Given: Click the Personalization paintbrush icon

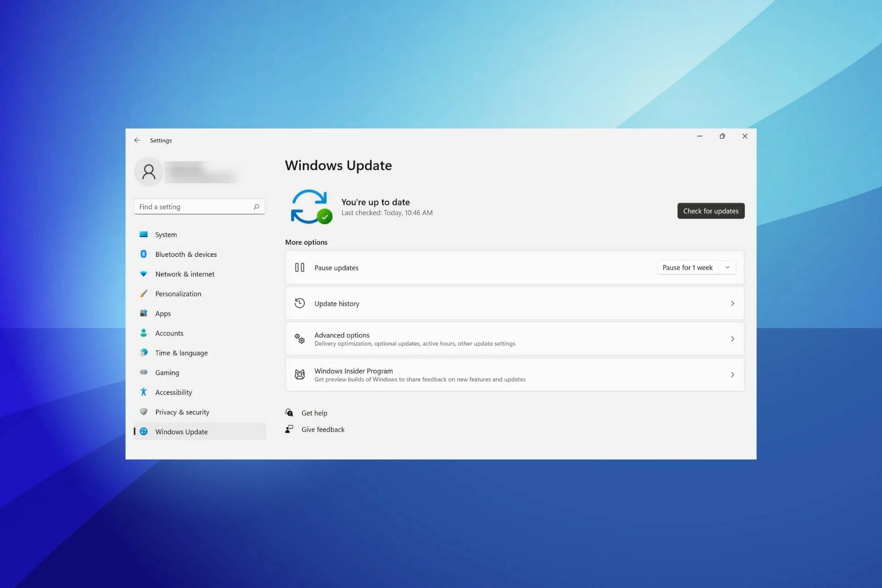Looking at the screenshot, I should pyautogui.click(x=143, y=294).
